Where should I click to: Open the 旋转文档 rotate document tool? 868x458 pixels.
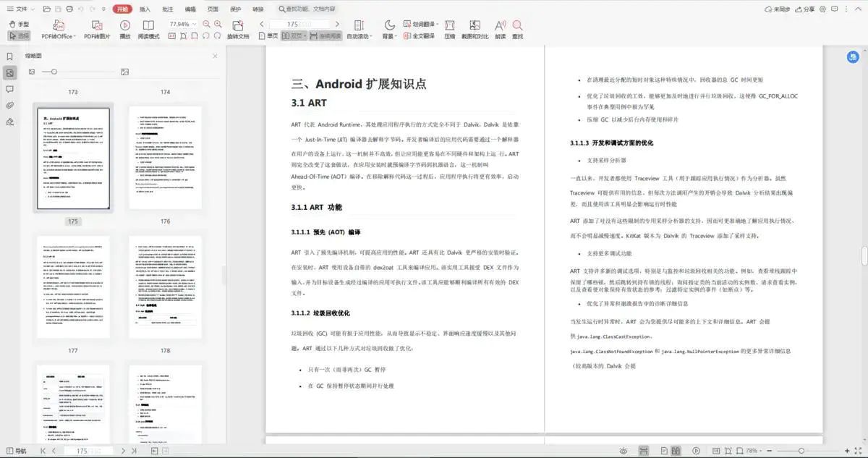click(237, 30)
